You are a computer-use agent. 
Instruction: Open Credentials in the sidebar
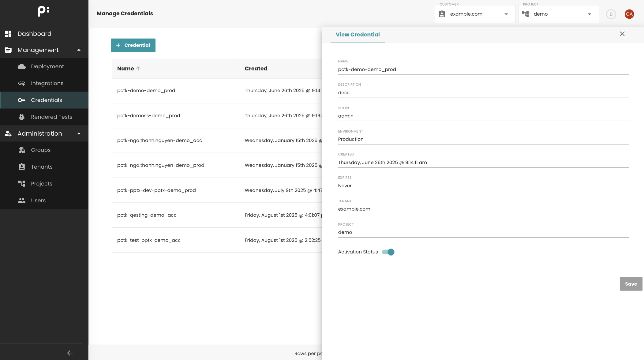coord(46,100)
